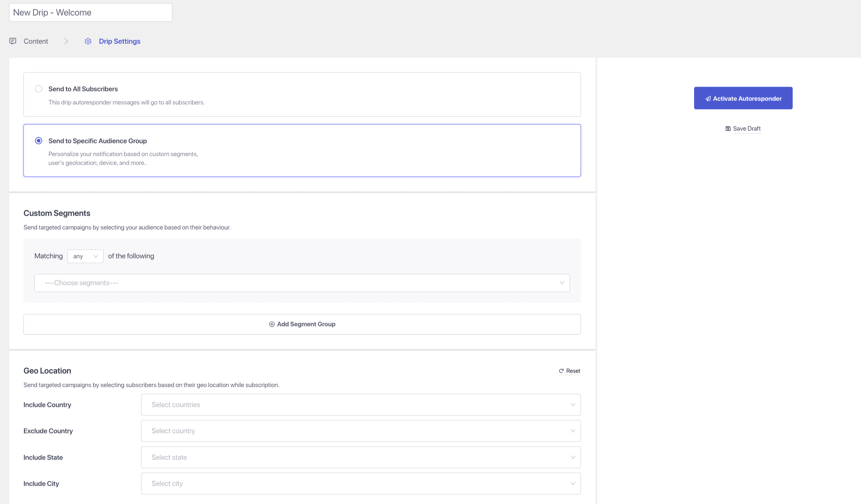Open the Drip Settings step tab
The height and width of the screenshot is (504, 861).
point(120,41)
